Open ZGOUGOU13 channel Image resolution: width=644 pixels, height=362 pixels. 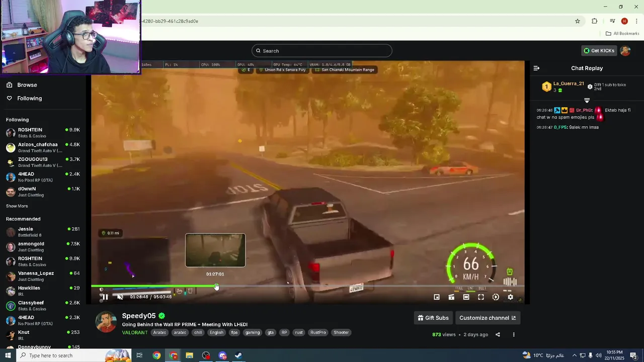coord(43,162)
